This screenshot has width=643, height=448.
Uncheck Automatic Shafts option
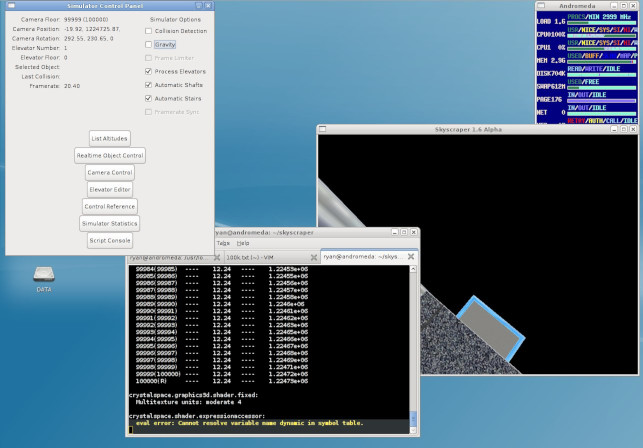tap(149, 85)
